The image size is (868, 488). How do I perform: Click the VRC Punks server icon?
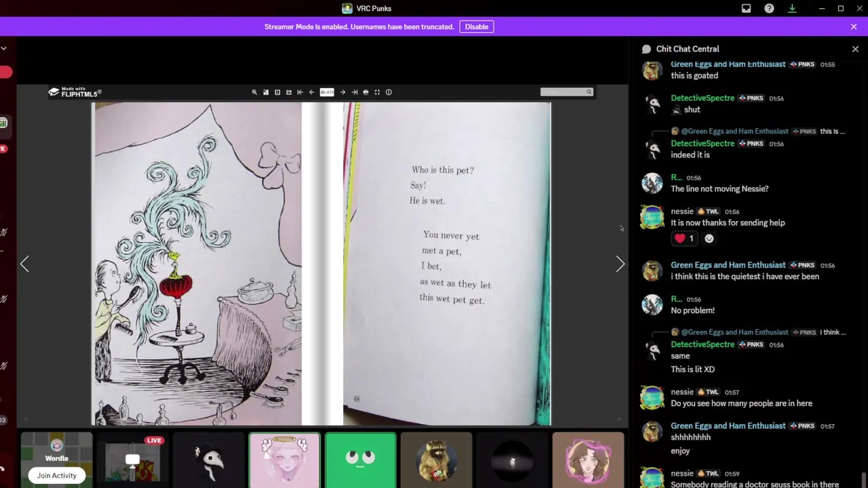click(x=347, y=8)
